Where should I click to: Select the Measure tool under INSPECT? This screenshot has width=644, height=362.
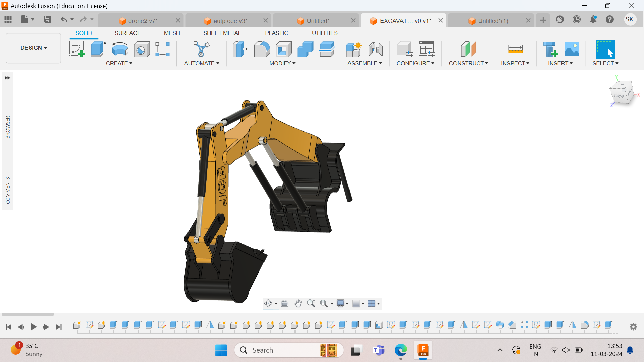pos(515,49)
